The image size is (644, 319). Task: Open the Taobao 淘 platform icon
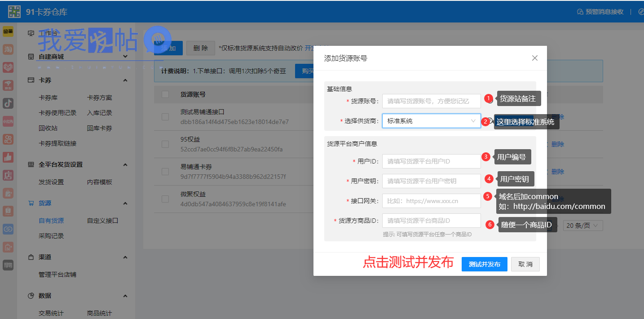[x=8, y=49]
